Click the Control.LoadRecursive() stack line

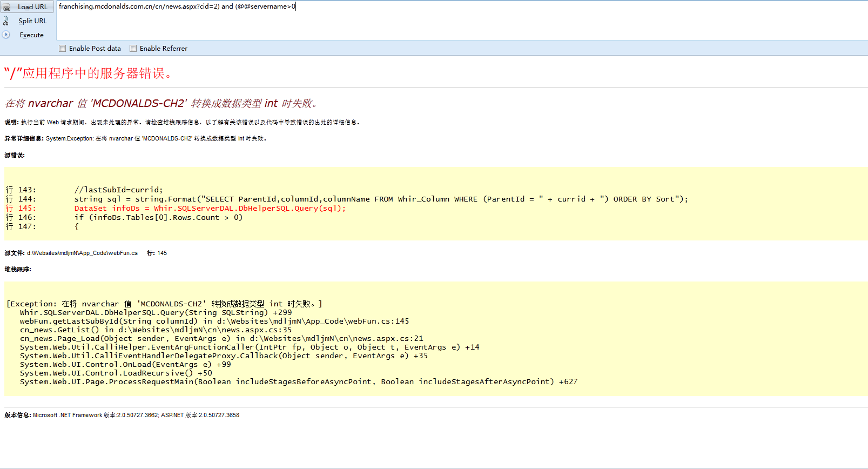pos(116,373)
